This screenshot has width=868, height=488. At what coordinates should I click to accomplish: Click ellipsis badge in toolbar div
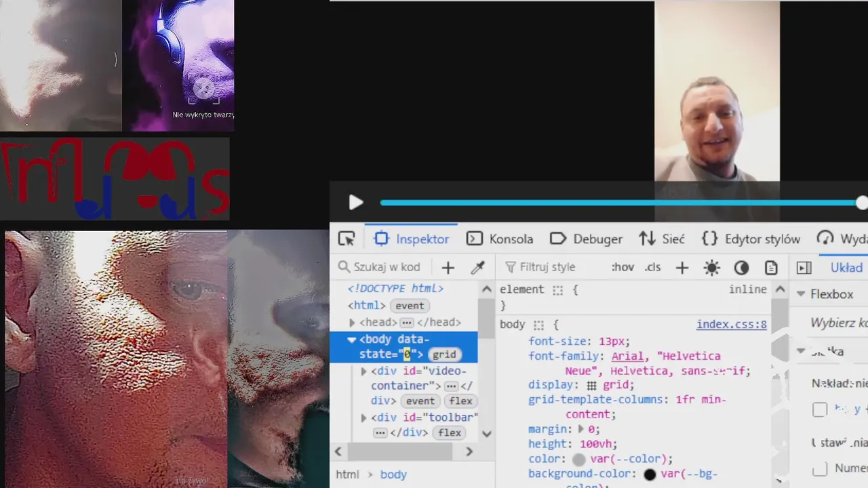click(380, 432)
